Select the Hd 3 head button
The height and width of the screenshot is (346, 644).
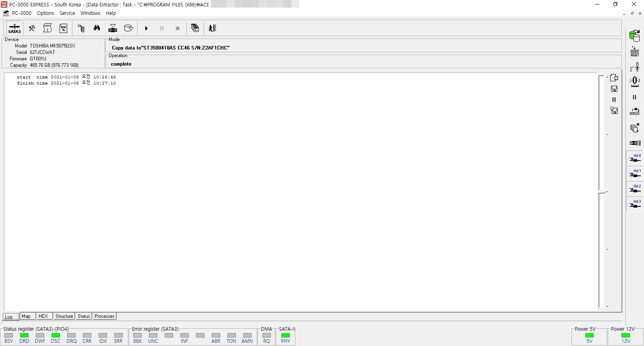coord(635,204)
